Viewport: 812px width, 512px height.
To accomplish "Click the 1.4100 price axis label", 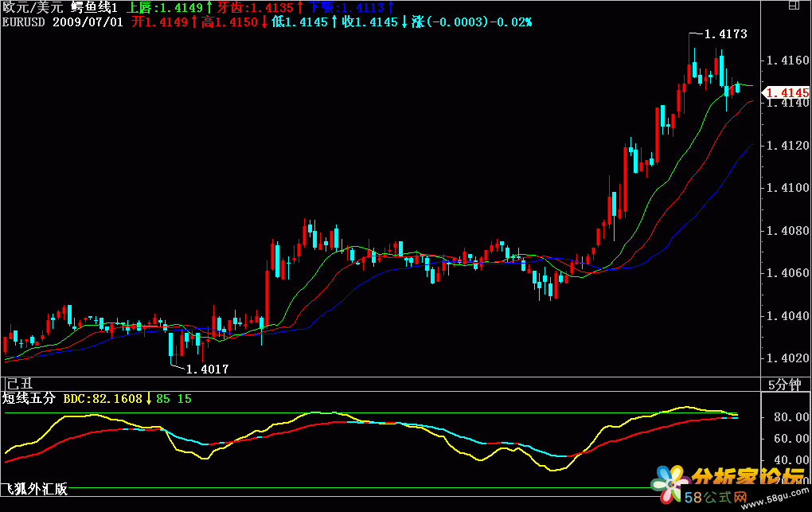I will click(787, 188).
